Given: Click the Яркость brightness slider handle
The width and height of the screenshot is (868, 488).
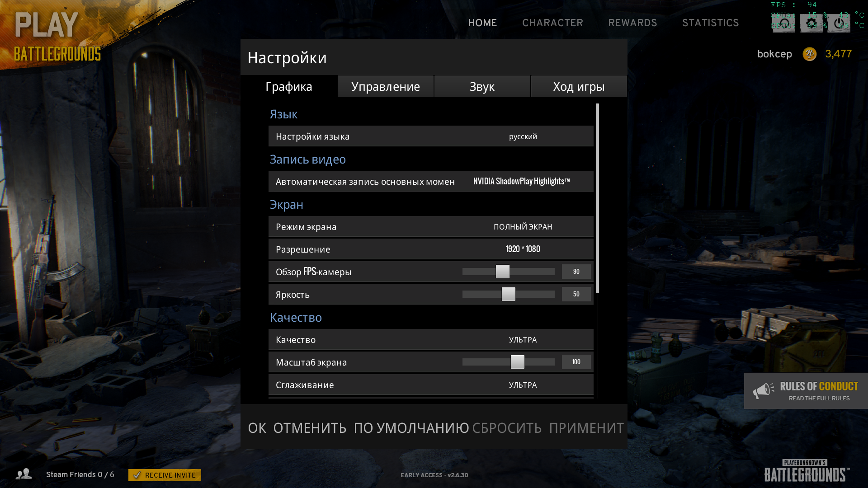Looking at the screenshot, I should [509, 294].
